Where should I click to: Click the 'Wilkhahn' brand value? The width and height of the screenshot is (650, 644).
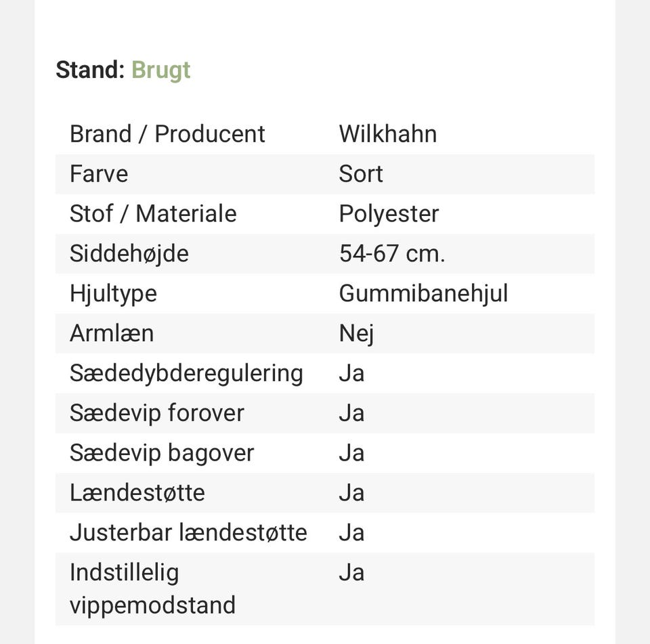pyautogui.click(x=387, y=133)
